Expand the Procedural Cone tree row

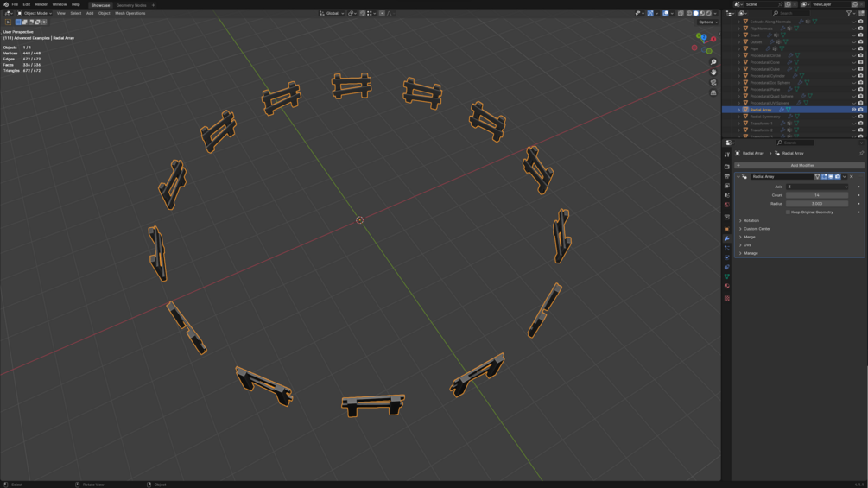[739, 62]
